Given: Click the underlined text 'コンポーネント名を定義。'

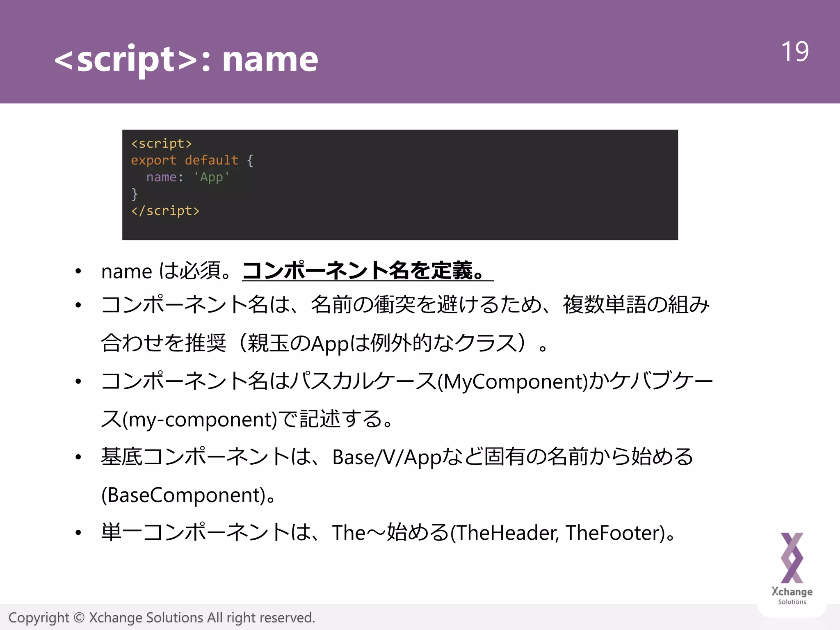Looking at the screenshot, I should [368, 271].
